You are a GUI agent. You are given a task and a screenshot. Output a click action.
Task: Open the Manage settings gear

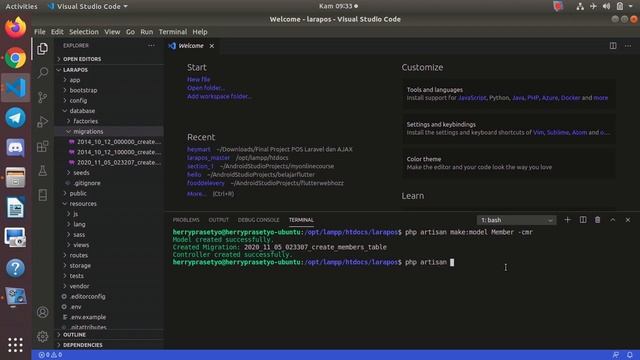pyautogui.click(x=42, y=336)
